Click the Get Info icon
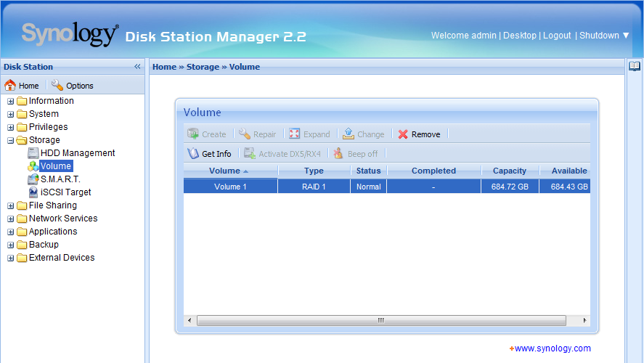The image size is (644, 363). click(193, 154)
